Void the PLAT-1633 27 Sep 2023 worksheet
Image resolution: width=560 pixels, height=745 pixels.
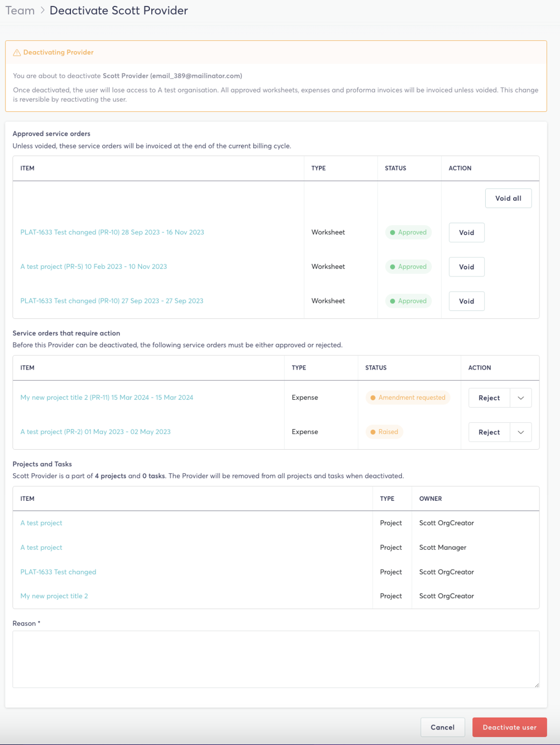tap(466, 301)
